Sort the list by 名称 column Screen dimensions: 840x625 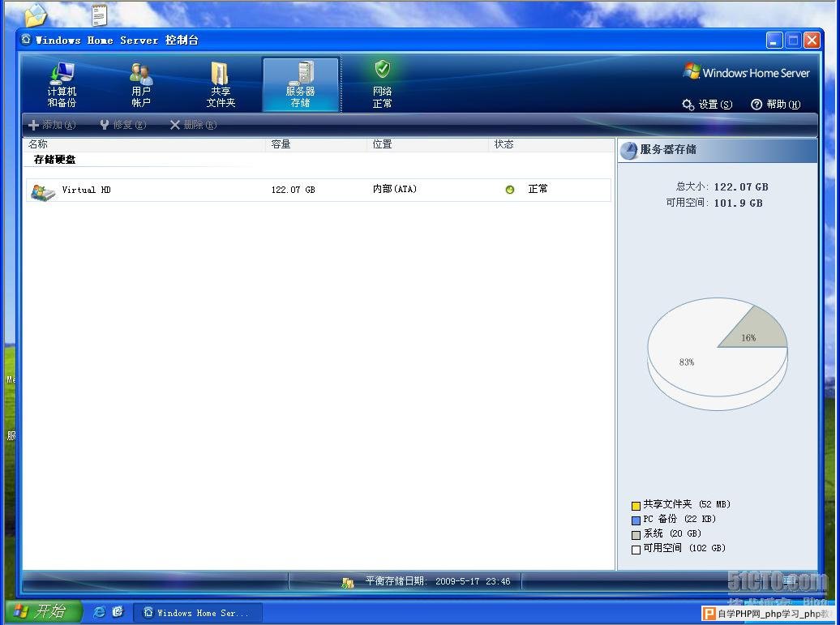(x=144, y=144)
